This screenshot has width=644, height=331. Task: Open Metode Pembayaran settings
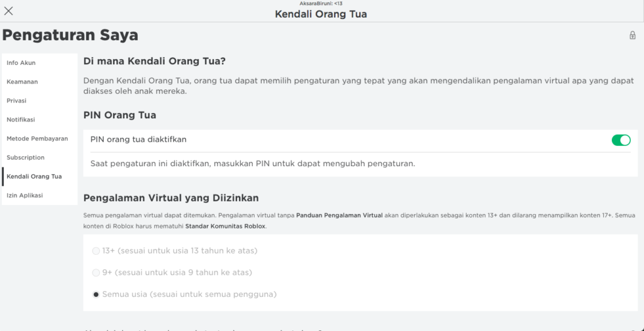pyautogui.click(x=37, y=138)
